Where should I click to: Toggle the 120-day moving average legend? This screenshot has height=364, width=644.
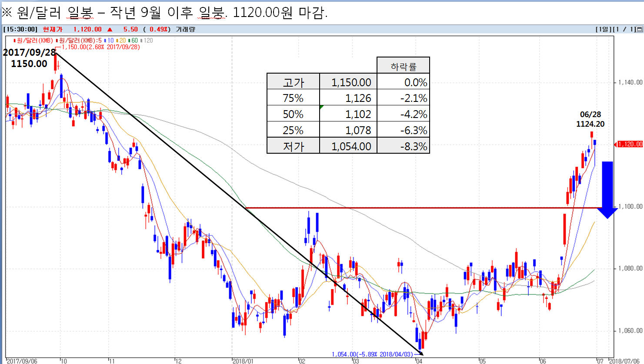coord(147,40)
